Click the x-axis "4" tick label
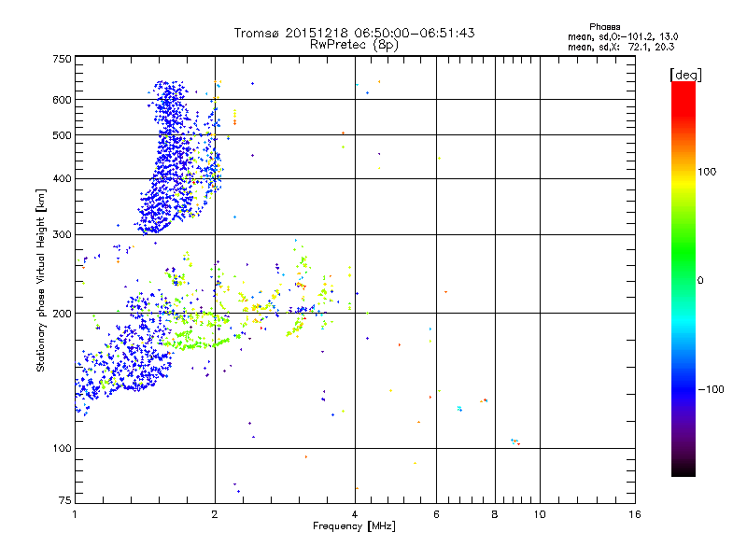Screen dimensions: 747x560 355,514
